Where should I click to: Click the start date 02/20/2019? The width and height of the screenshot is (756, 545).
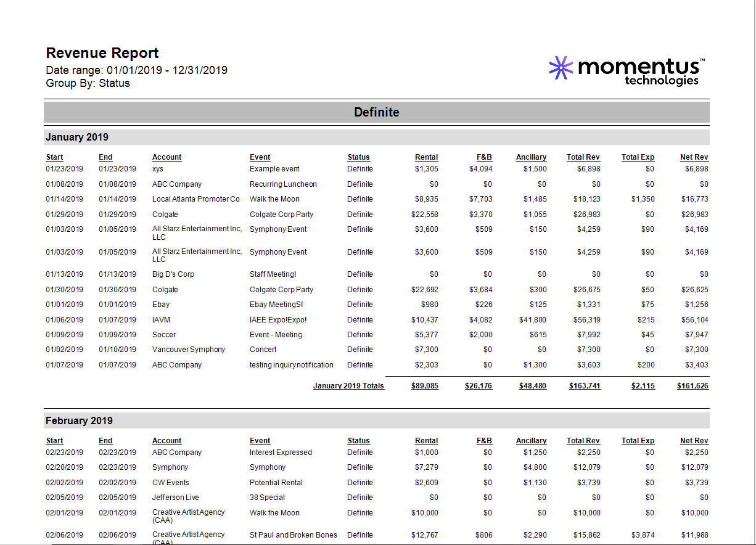pyautogui.click(x=64, y=467)
